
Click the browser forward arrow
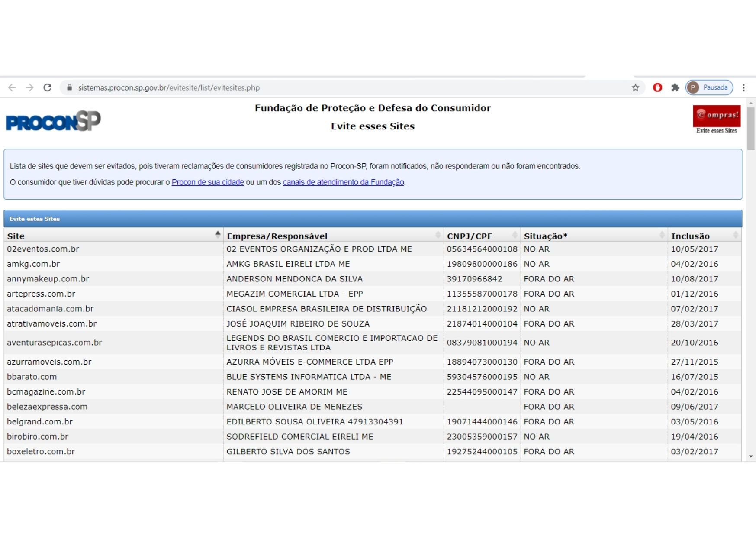[x=29, y=87]
